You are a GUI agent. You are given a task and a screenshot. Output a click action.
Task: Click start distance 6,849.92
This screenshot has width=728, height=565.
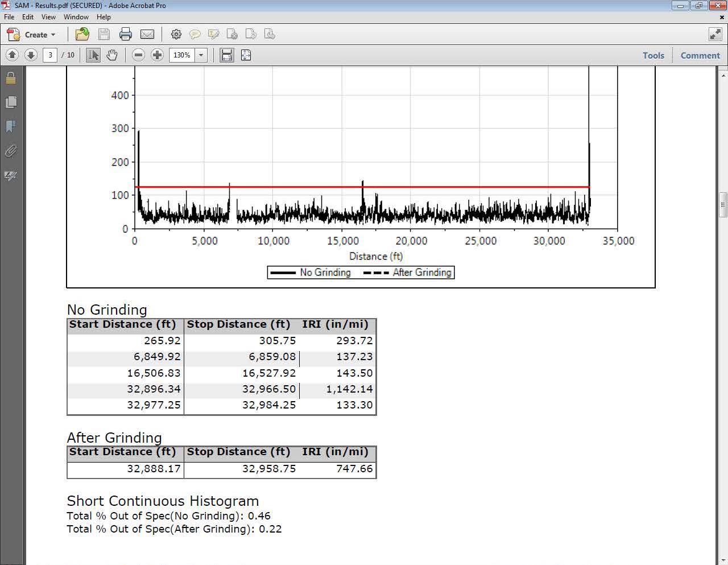click(157, 357)
